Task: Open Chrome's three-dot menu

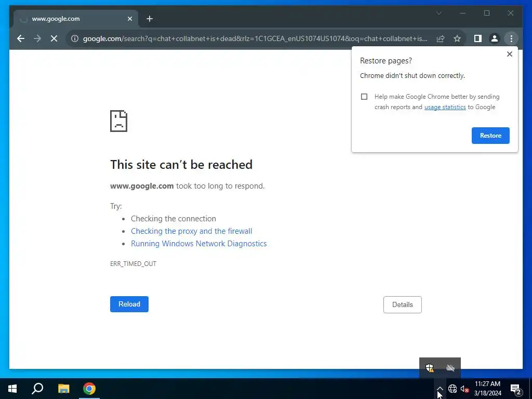Action: (511, 38)
